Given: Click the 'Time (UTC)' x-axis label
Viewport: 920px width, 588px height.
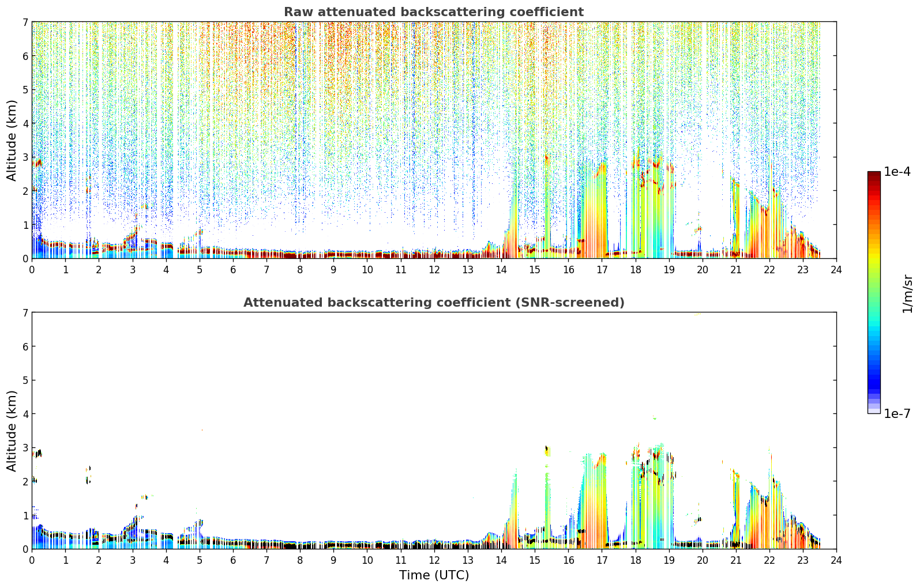Looking at the screenshot, I should pyautogui.click(x=434, y=575).
